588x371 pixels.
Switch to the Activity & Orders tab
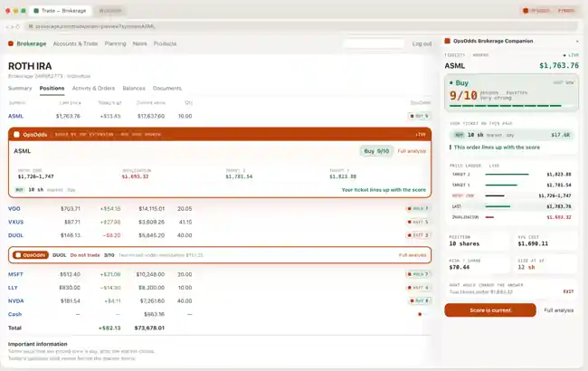93,88
